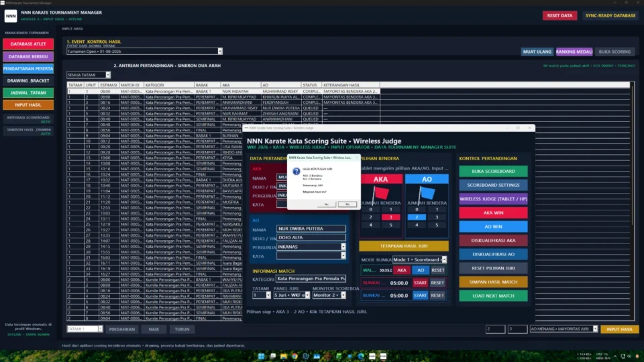Click the question mark icon in dialog
Screen dimensions: 644x362
(x=296, y=172)
